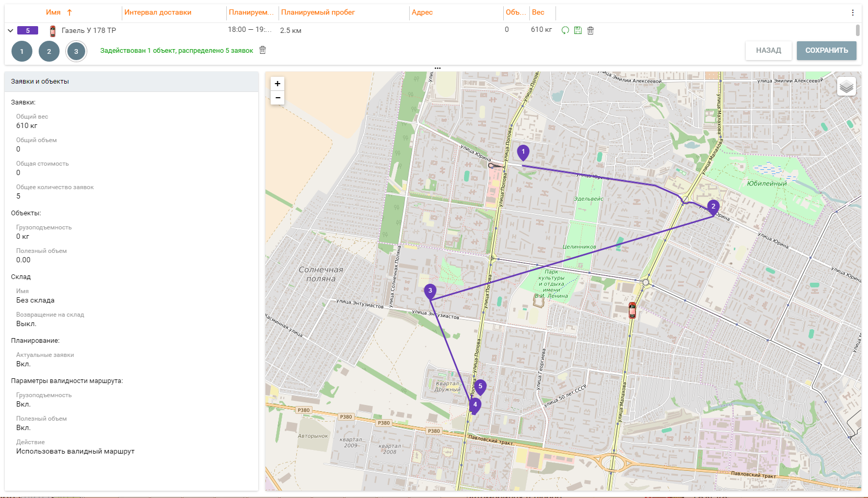Delete the Газель У 178 ТР route row
Screen dimensions: 868x498
point(591,30)
